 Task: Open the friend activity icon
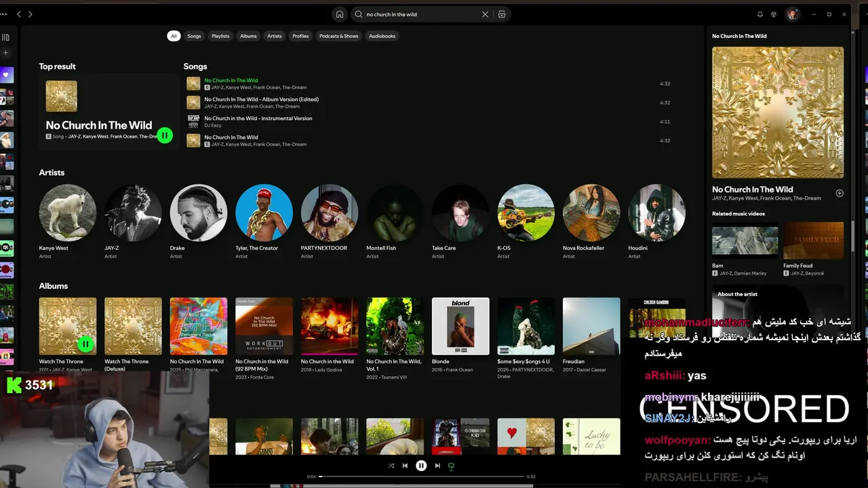(x=774, y=14)
